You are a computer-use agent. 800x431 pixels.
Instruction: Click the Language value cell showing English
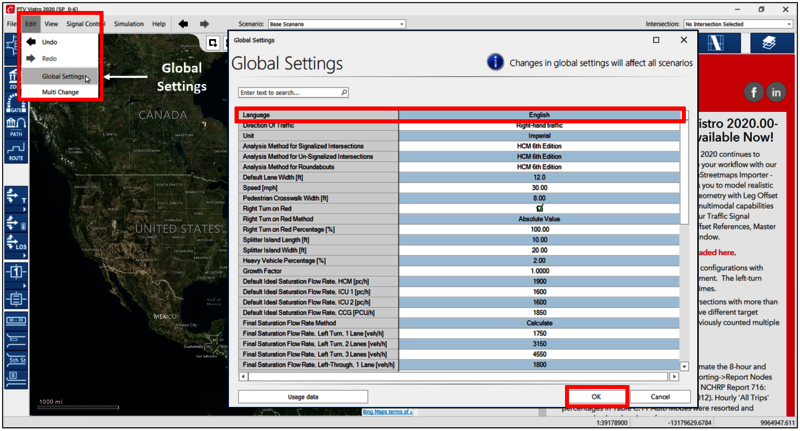540,115
